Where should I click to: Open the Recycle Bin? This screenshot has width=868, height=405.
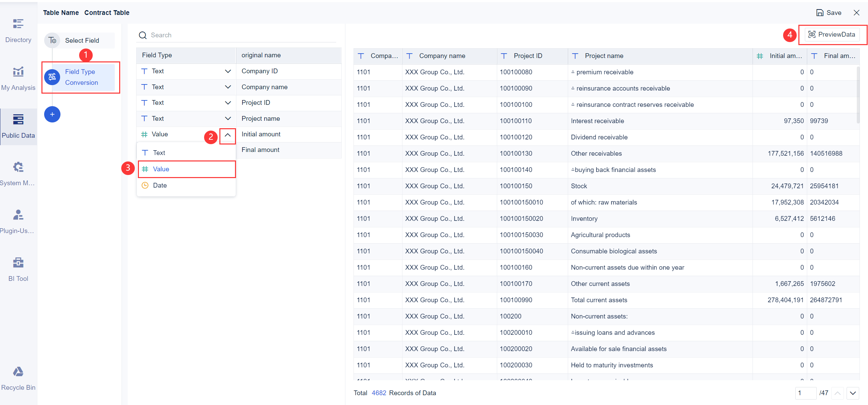pos(18,378)
